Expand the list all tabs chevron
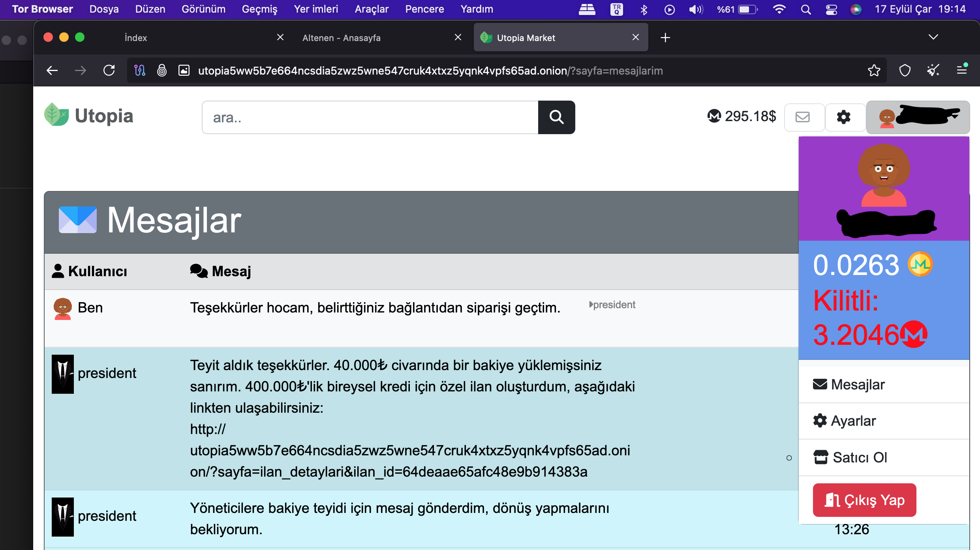 click(x=933, y=37)
